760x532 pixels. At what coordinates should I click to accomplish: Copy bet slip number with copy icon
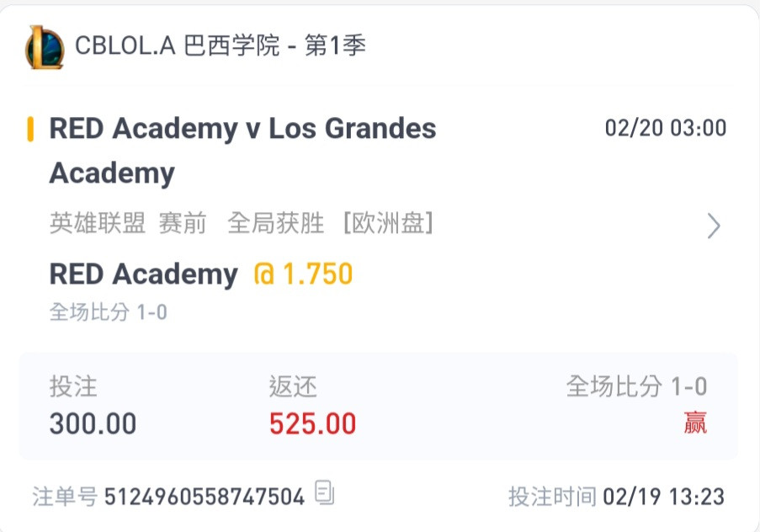(324, 492)
